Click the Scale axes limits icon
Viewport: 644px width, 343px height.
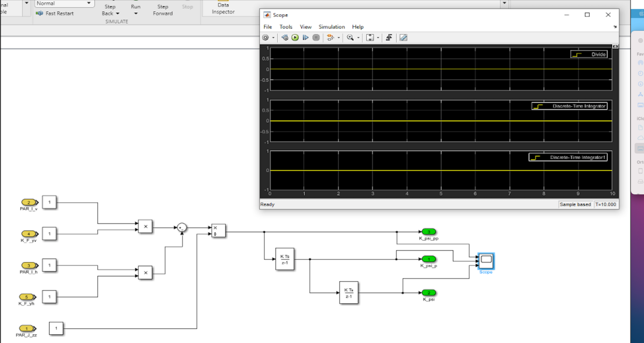pyautogui.click(x=370, y=37)
